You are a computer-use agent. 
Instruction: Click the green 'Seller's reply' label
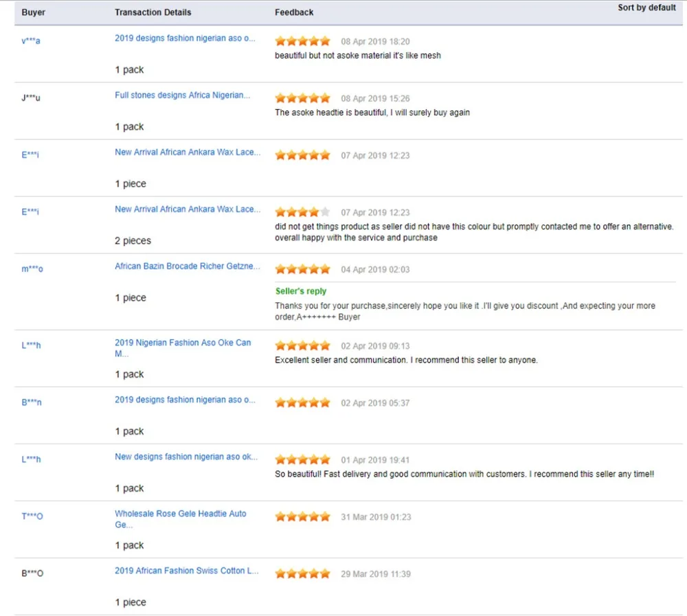coord(301,291)
